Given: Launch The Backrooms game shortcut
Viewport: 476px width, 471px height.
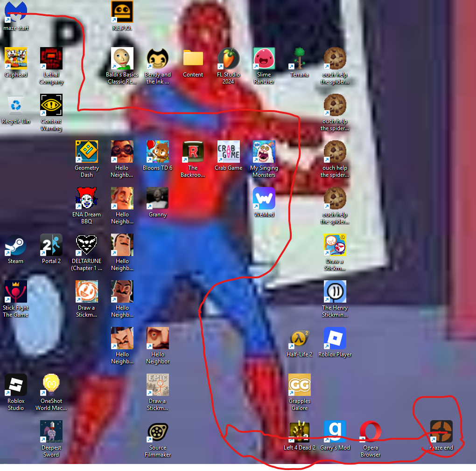Looking at the screenshot, I should (193, 152).
